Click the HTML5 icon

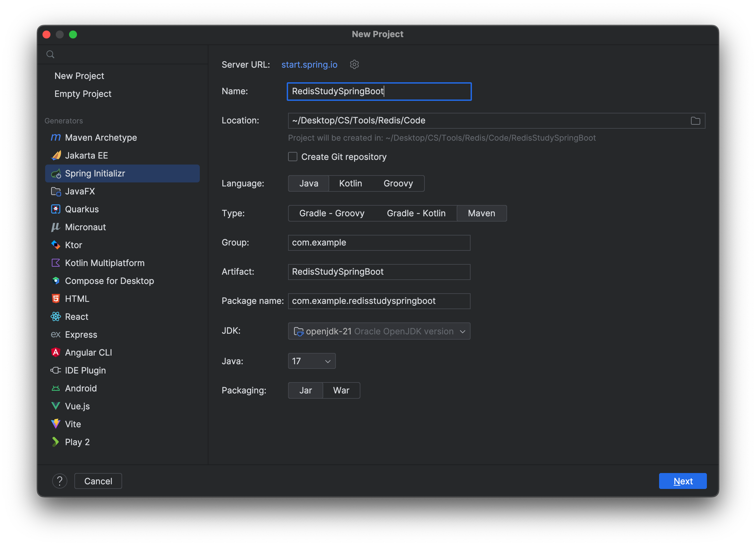tap(56, 299)
